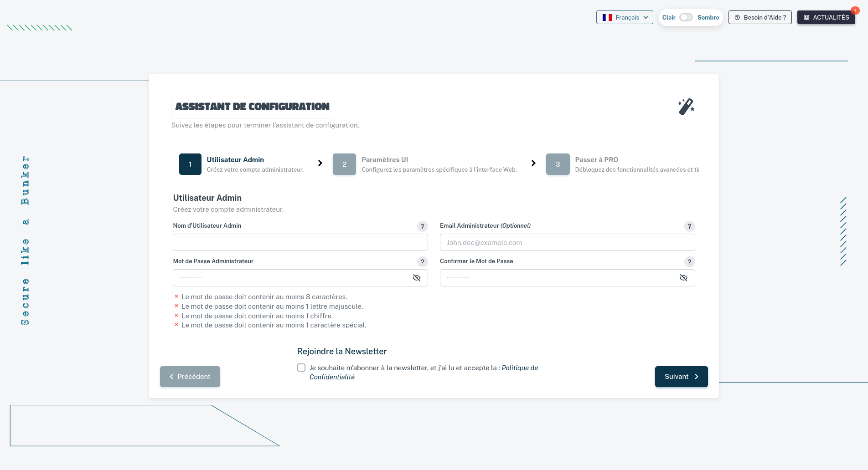Click the French flag icon

point(607,17)
